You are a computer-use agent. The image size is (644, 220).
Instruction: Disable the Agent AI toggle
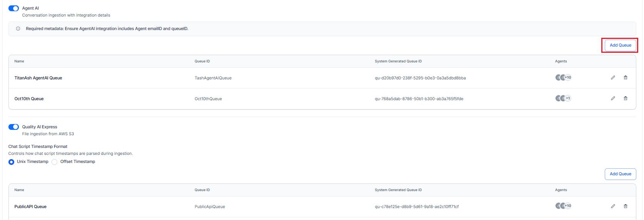click(13, 8)
